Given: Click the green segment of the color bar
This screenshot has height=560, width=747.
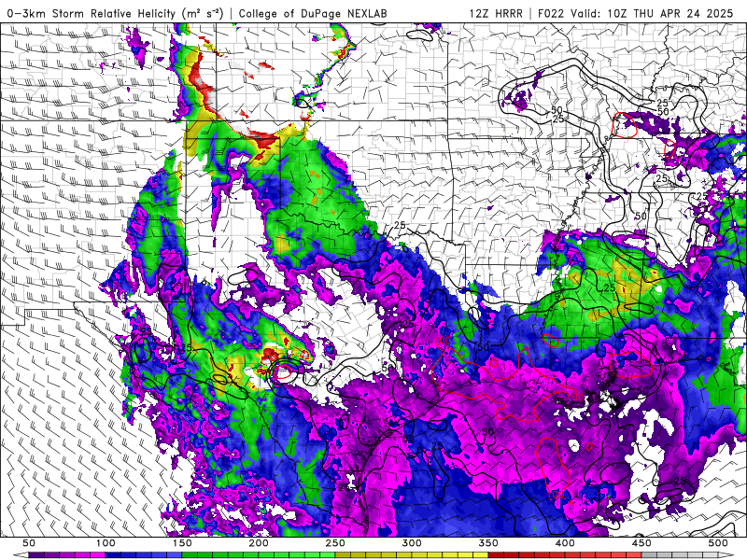Looking at the screenshot, I should click(x=259, y=555).
